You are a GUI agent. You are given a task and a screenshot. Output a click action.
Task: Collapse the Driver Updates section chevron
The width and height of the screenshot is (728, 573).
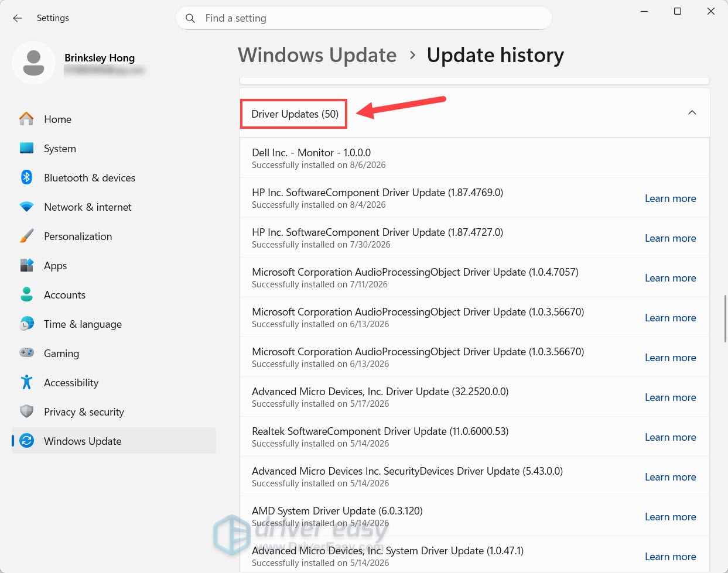click(692, 112)
